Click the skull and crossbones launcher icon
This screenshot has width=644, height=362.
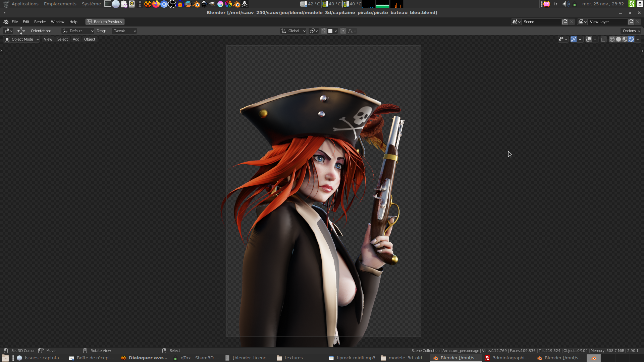(245, 4)
